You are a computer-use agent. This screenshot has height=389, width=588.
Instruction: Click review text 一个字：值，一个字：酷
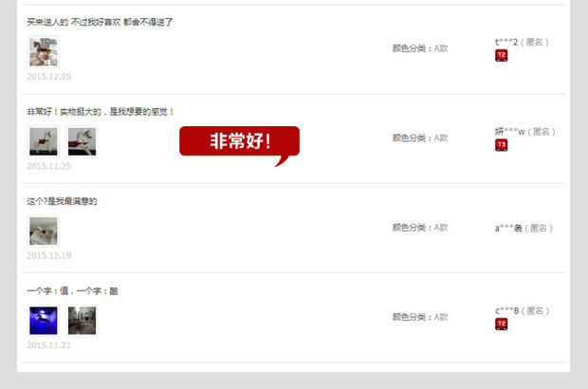coord(72,291)
